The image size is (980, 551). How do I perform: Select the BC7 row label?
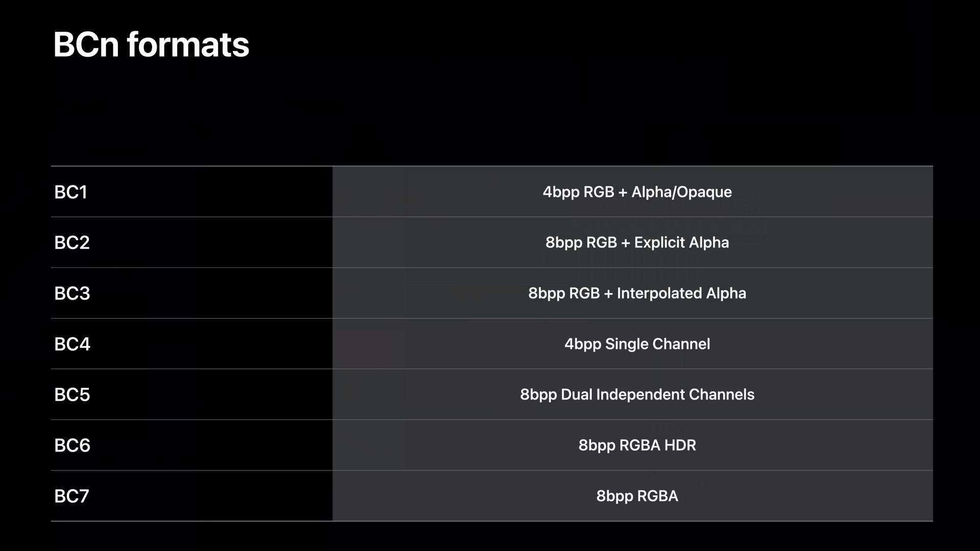pyautogui.click(x=72, y=496)
